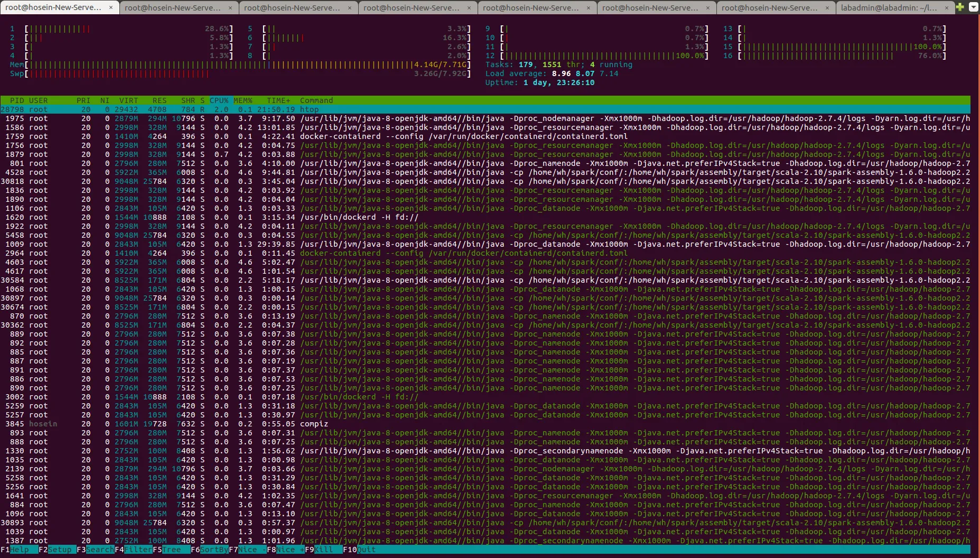
Task: Raise nice value with F8 Nice + button
Action: pyautogui.click(x=285, y=550)
